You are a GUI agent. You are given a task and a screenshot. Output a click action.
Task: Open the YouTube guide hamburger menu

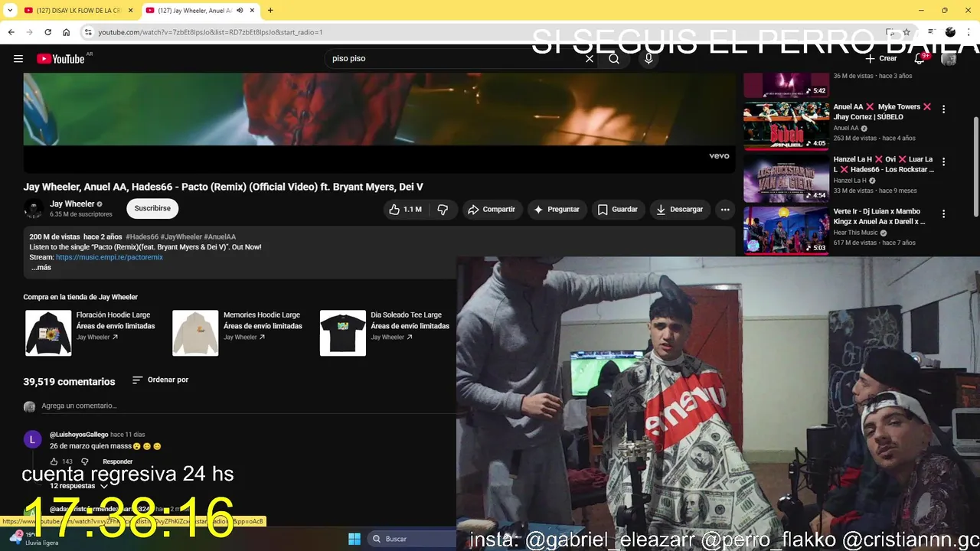click(x=18, y=59)
